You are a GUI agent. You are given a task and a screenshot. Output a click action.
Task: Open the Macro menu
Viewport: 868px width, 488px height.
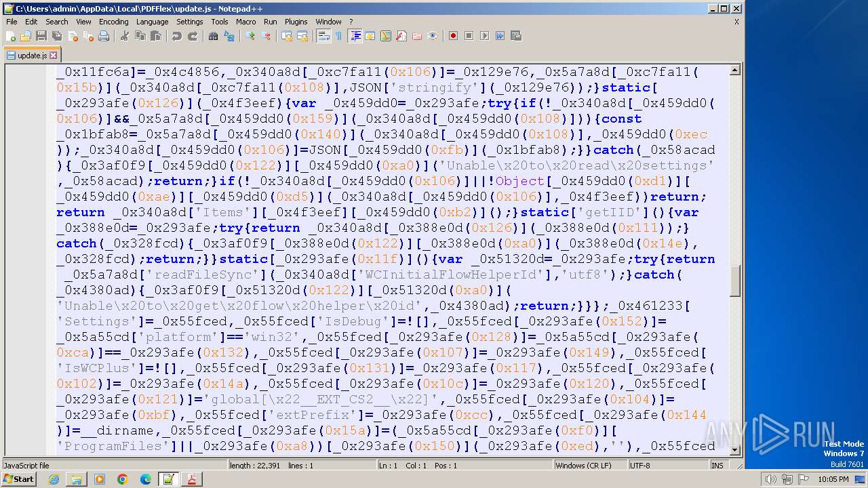click(x=245, y=22)
